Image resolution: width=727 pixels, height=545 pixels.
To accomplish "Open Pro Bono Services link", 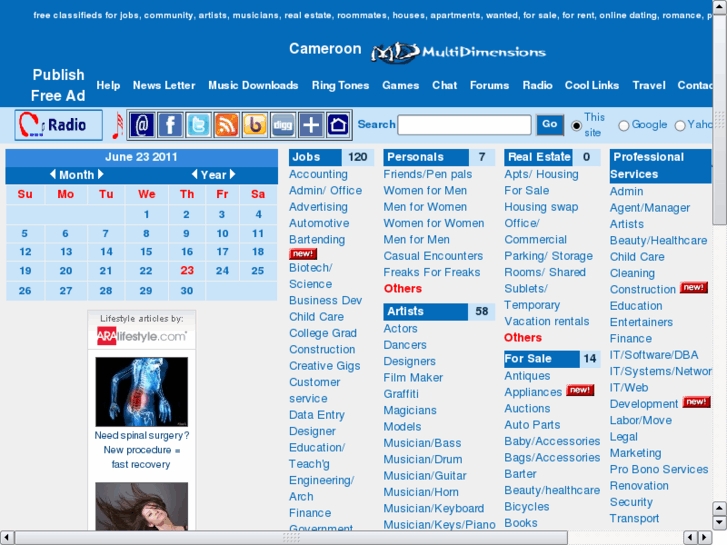I will tap(659, 469).
